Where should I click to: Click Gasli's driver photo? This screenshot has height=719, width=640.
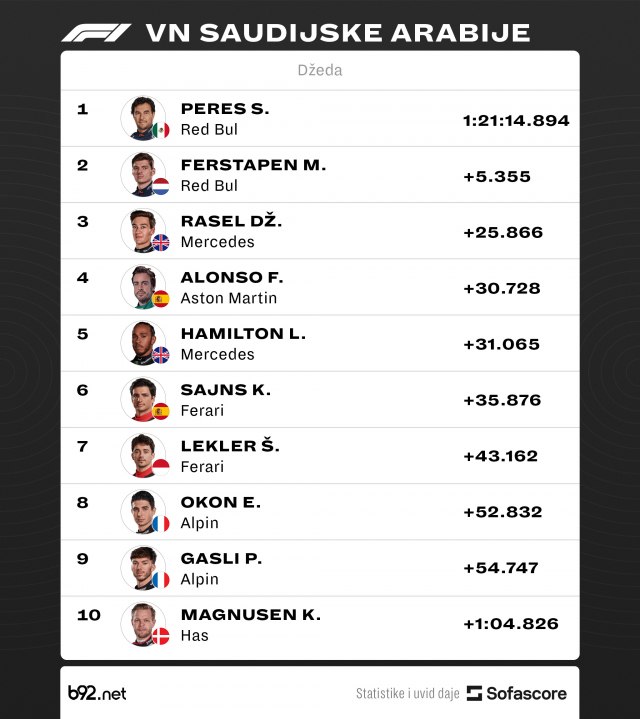[x=141, y=566]
